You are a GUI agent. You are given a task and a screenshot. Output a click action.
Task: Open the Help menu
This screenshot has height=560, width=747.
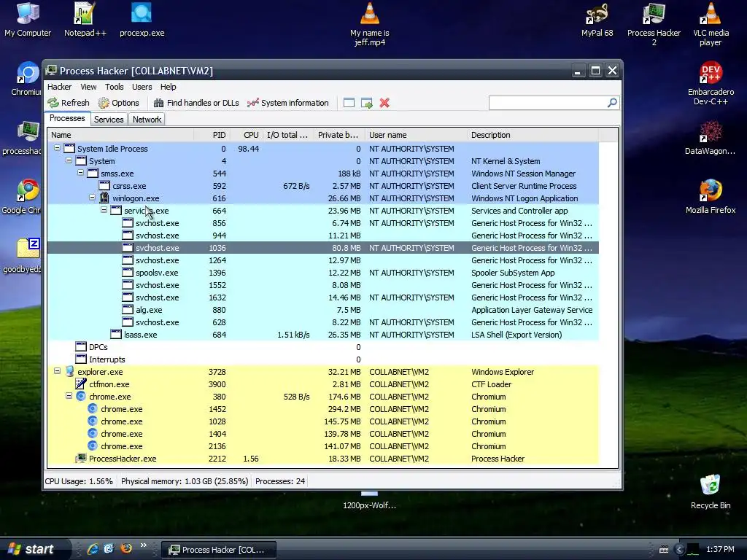coord(169,87)
